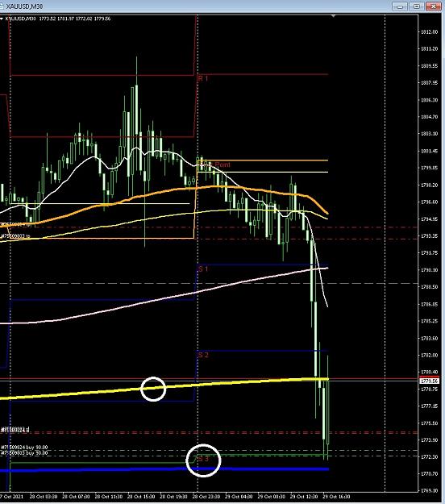
Task: Click the 1769.10 price scale value
Action: point(429,491)
